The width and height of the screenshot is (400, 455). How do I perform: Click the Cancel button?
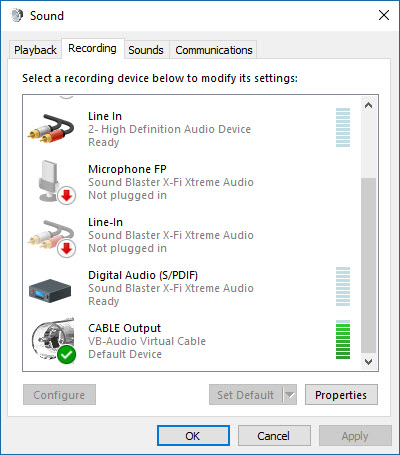click(x=274, y=436)
